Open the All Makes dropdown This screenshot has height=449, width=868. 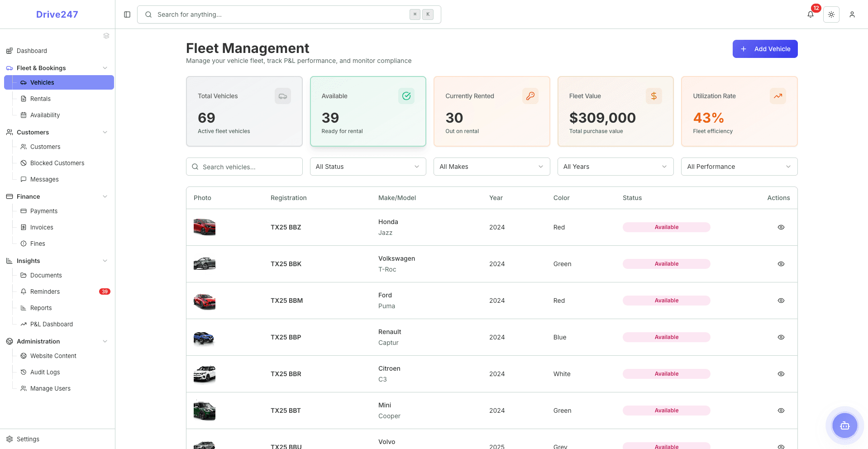(x=491, y=167)
